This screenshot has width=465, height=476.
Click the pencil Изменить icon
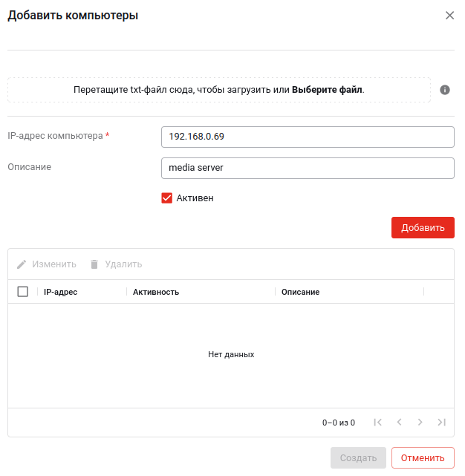pos(22,264)
